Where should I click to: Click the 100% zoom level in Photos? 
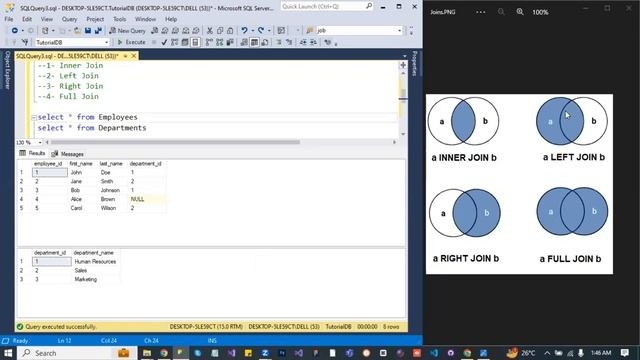coord(540,12)
